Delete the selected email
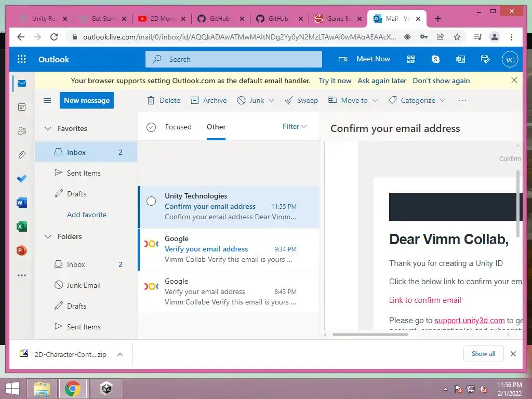The width and height of the screenshot is (532, 399). [164, 100]
